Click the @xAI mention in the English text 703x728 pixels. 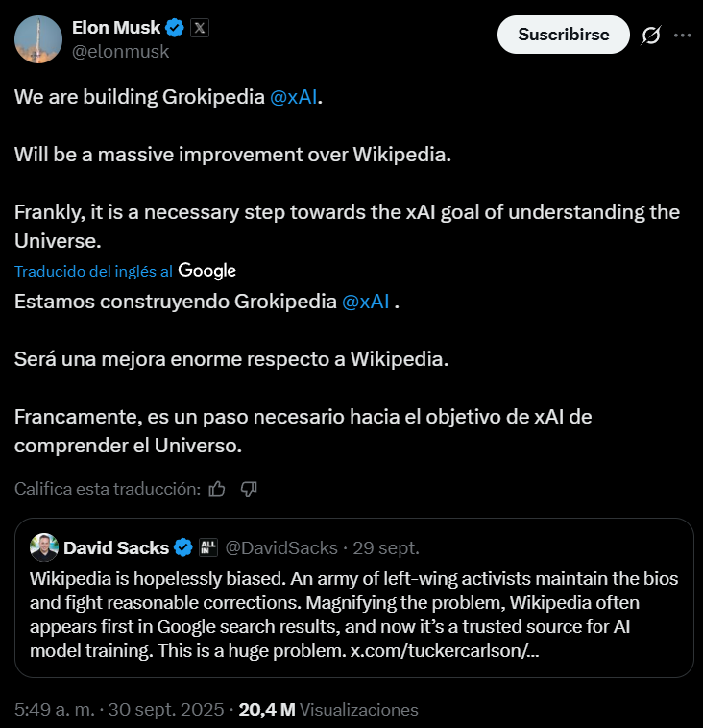[294, 98]
